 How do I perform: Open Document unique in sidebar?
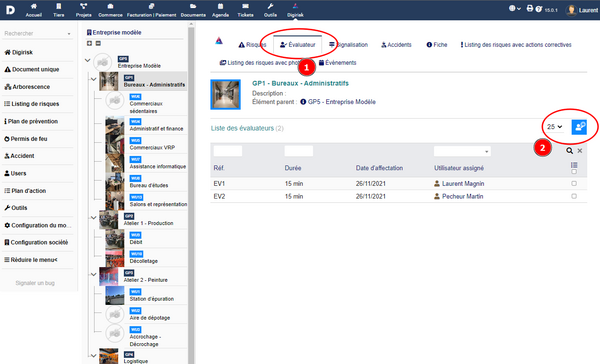pos(32,69)
